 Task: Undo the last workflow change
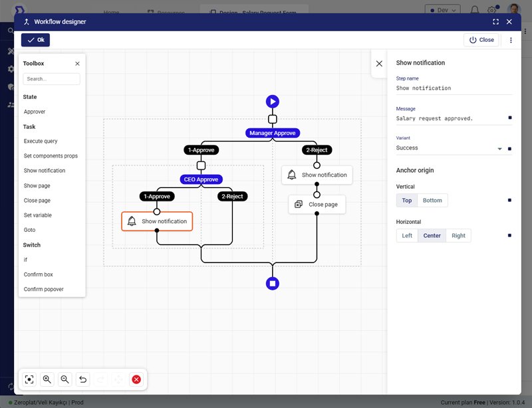pyautogui.click(x=83, y=379)
